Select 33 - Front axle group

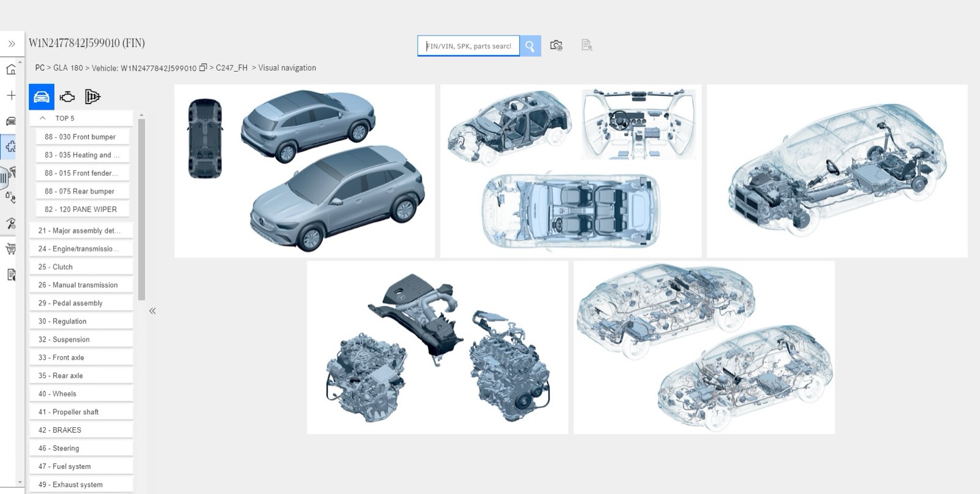click(81, 357)
